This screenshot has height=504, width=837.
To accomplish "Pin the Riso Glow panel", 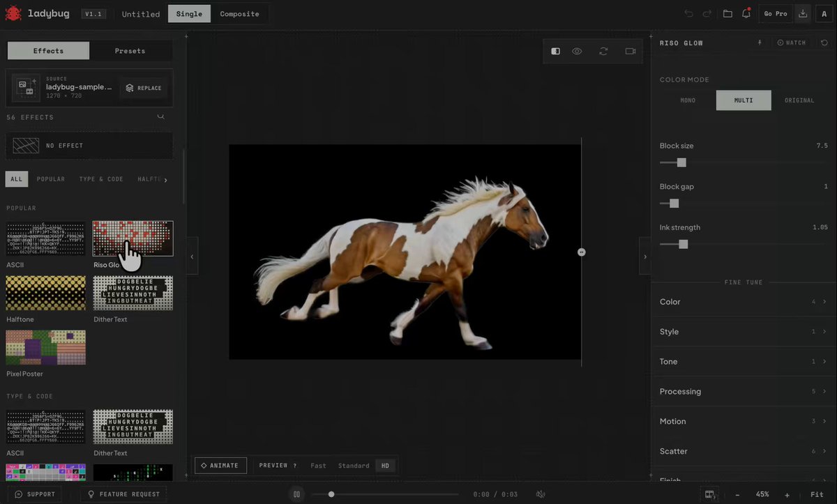I will pyautogui.click(x=760, y=43).
